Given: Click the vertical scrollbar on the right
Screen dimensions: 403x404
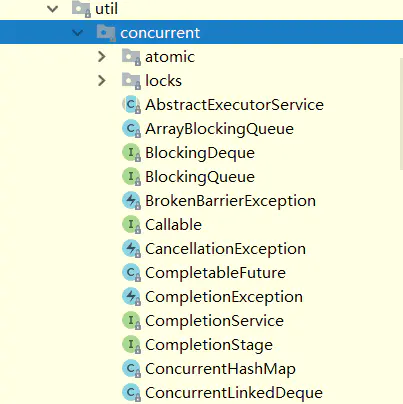Looking at the screenshot, I should pos(401,114).
